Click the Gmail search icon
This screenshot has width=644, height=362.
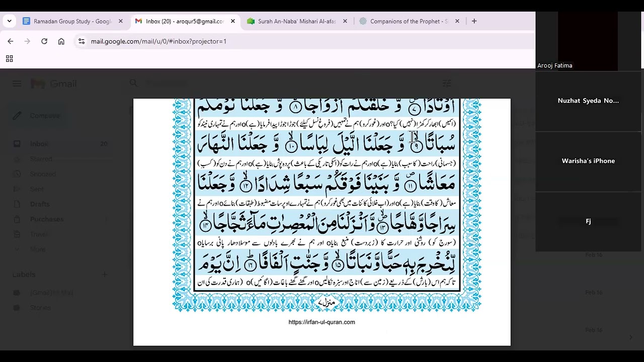(133, 83)
